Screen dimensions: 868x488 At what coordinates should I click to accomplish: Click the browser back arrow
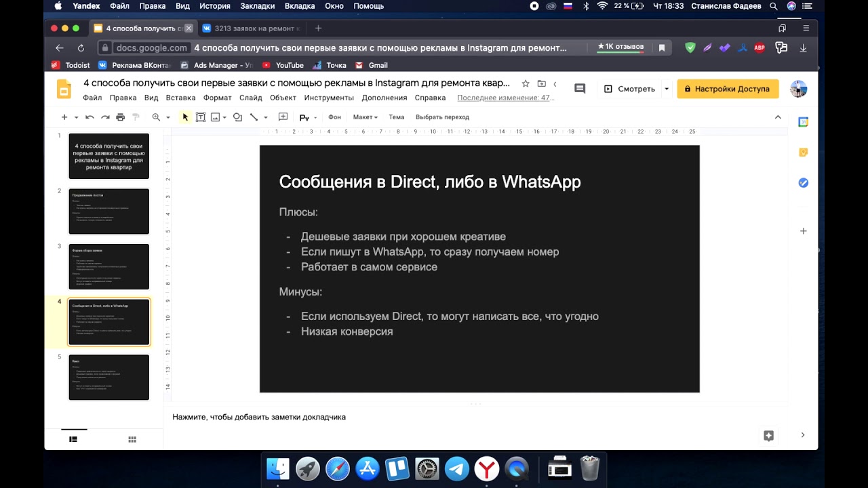(x=59, y=47)
